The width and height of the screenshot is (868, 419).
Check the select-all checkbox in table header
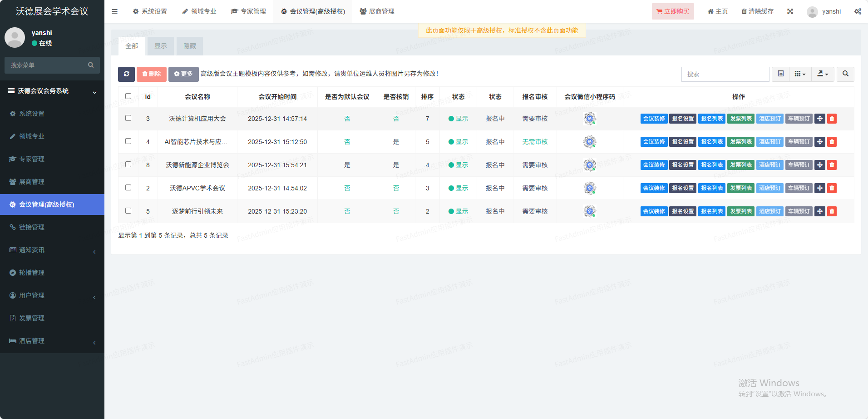(x=128, y=96)
